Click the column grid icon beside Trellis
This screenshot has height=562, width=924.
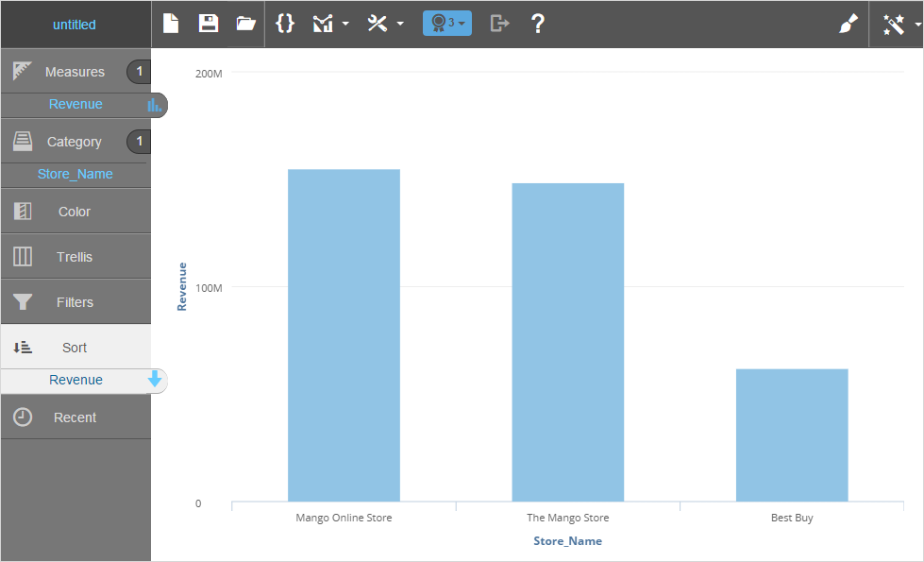pos(23,257)
